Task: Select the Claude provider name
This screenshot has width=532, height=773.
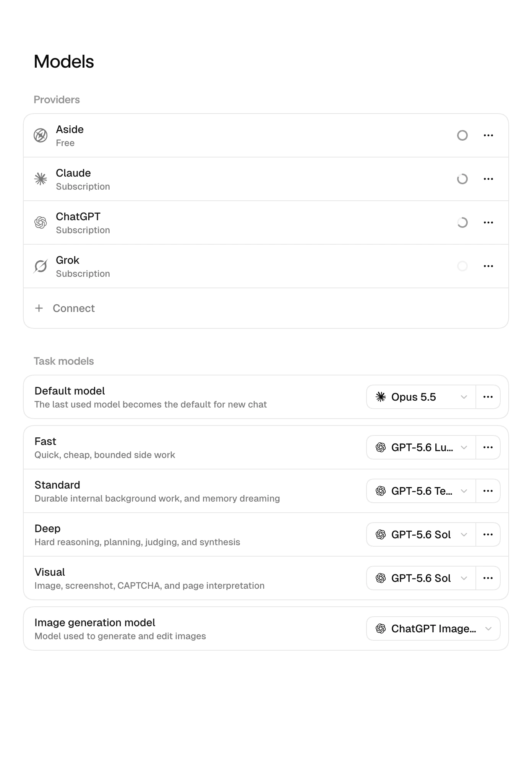Action: pyautogui.click(x=73, y=173)
